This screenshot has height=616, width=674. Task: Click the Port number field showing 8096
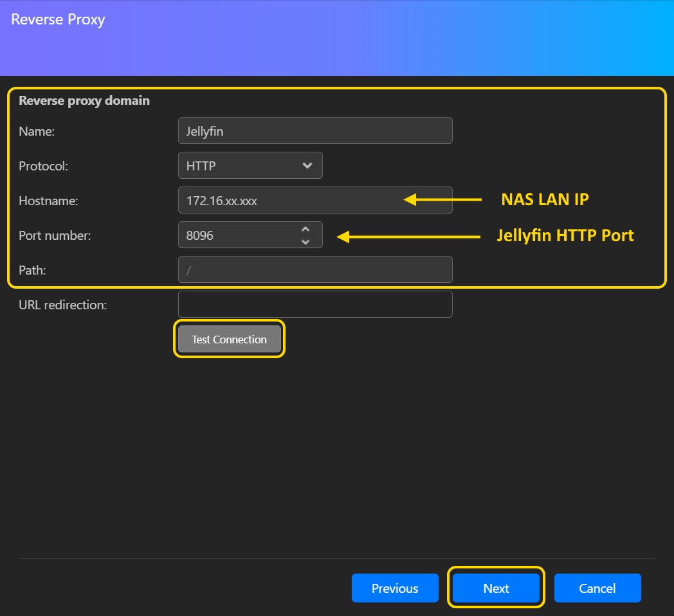tap(250, 235)
